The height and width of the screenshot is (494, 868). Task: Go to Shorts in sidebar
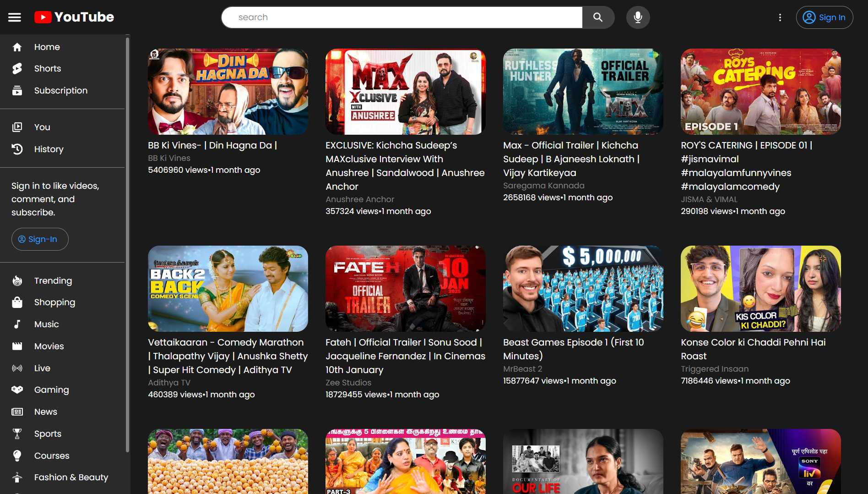(x=48, y=69)
